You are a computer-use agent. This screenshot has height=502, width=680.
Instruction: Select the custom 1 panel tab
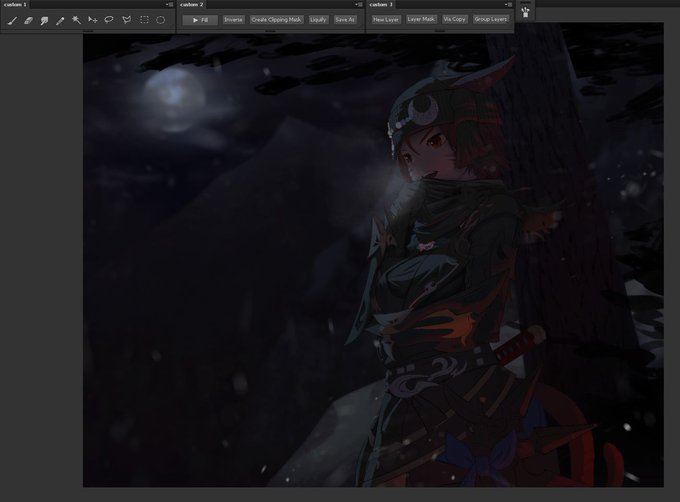[15, 4]
